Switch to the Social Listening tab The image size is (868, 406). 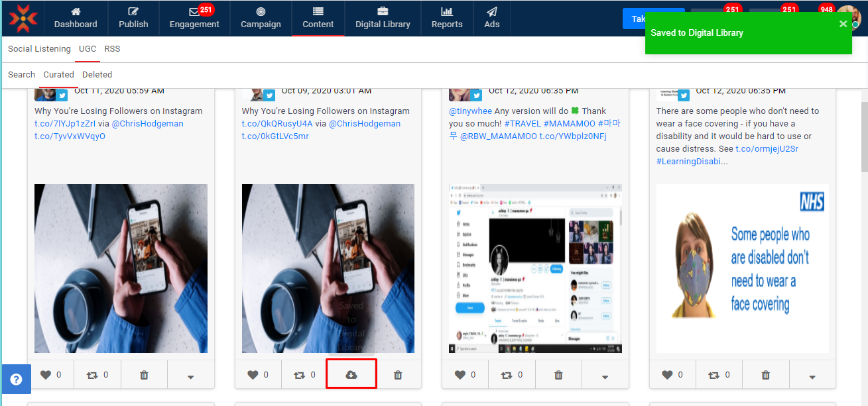pos(39,49)
